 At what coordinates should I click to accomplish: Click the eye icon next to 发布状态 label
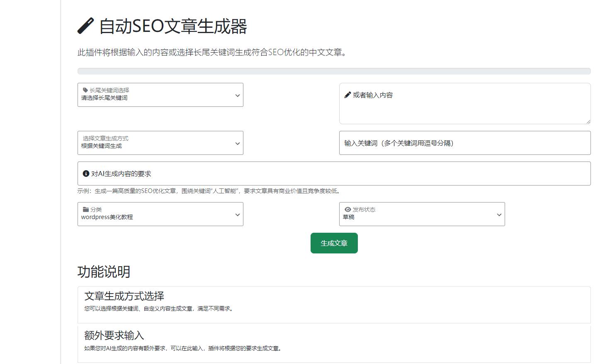tap(347, 209)
